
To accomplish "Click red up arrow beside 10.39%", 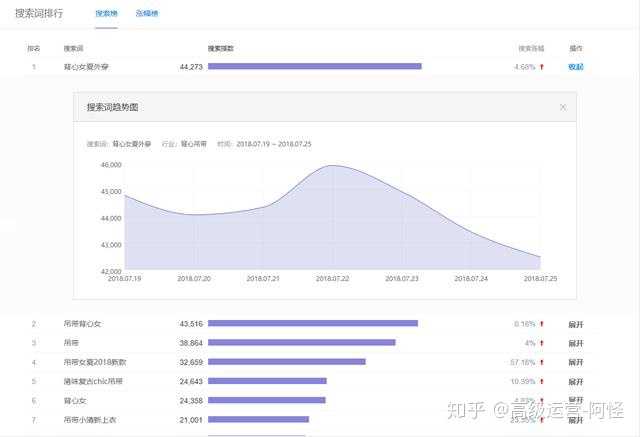I will (x=542, y=381).
